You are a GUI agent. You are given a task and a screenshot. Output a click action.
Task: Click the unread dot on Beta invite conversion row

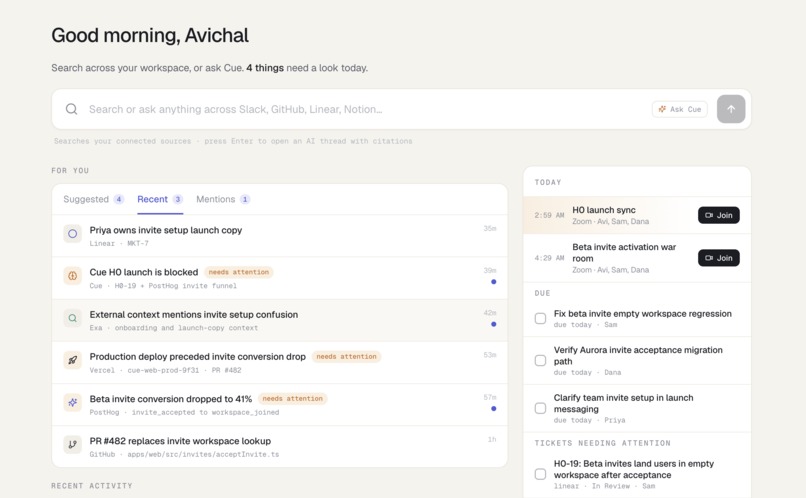(493, 409)
